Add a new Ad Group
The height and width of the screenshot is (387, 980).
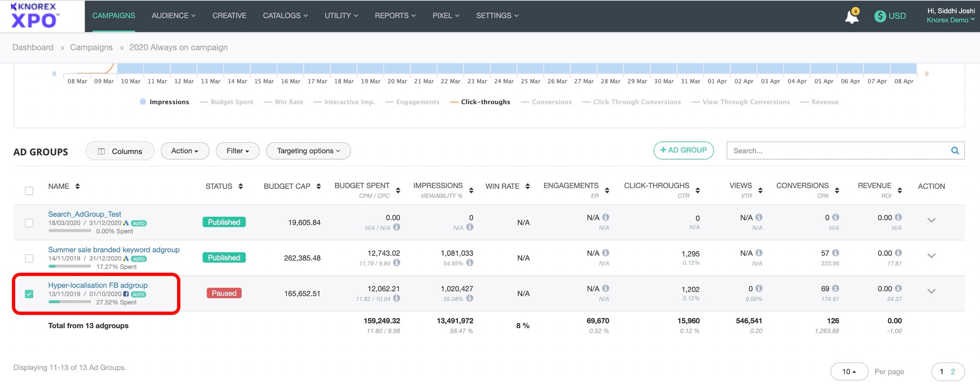(684, 150)
